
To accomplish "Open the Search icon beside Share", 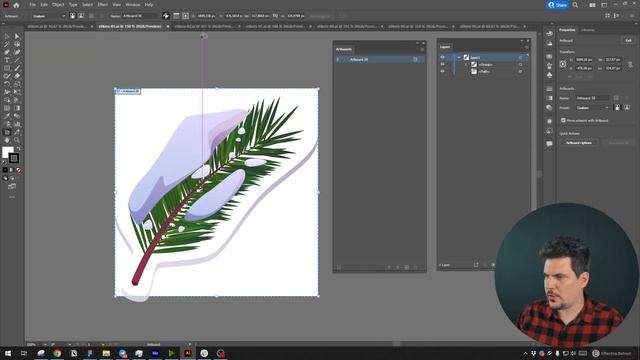I will click(x=575, y=5).
